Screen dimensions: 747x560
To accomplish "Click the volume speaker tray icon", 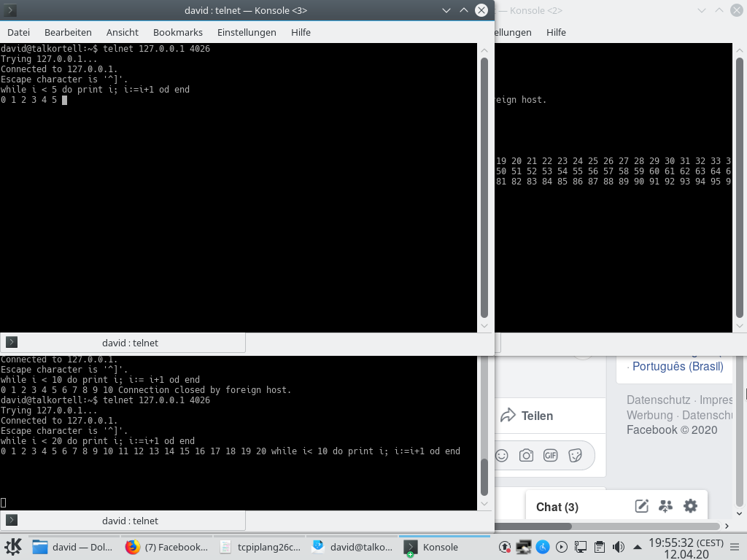I will click(618, 547).
